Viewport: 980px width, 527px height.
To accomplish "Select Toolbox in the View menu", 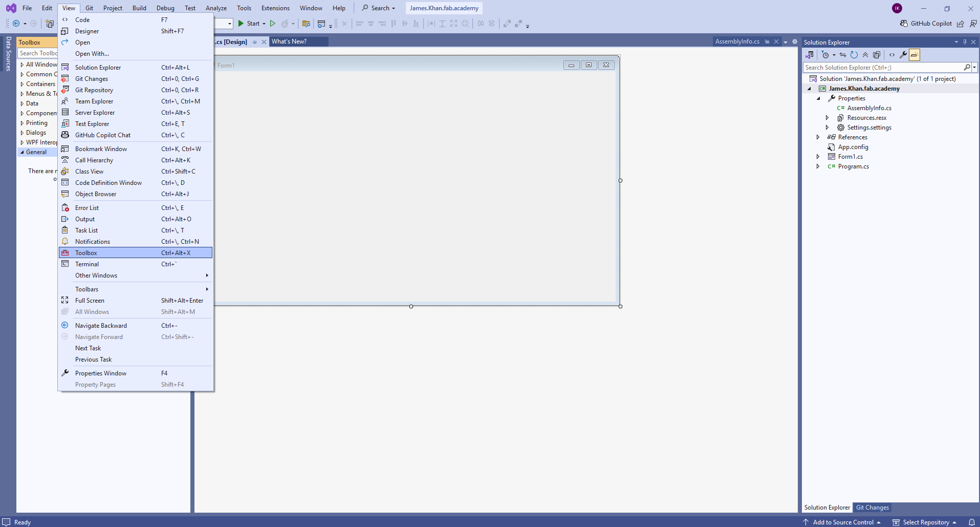I will (x=136, y=253).
